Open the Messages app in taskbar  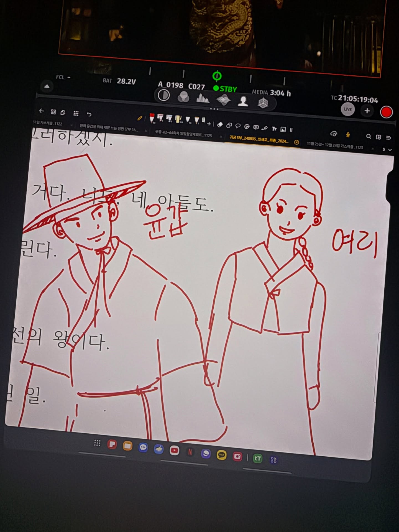coord(143,447)
